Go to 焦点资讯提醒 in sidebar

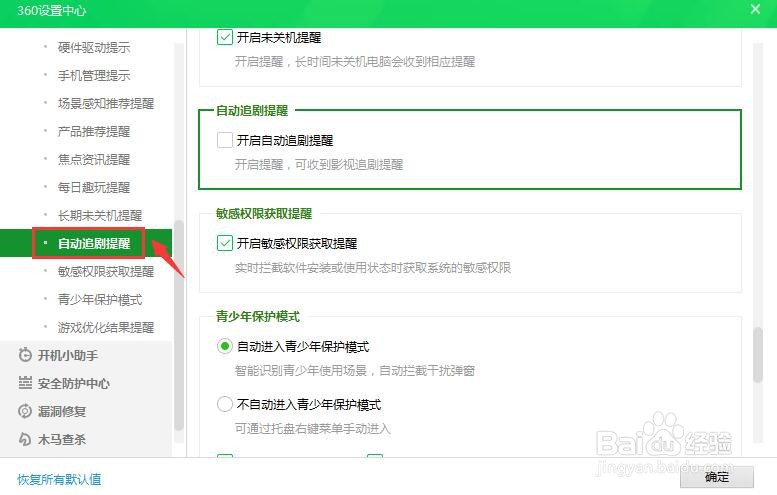pyautogui.click(x=94, y=160)
